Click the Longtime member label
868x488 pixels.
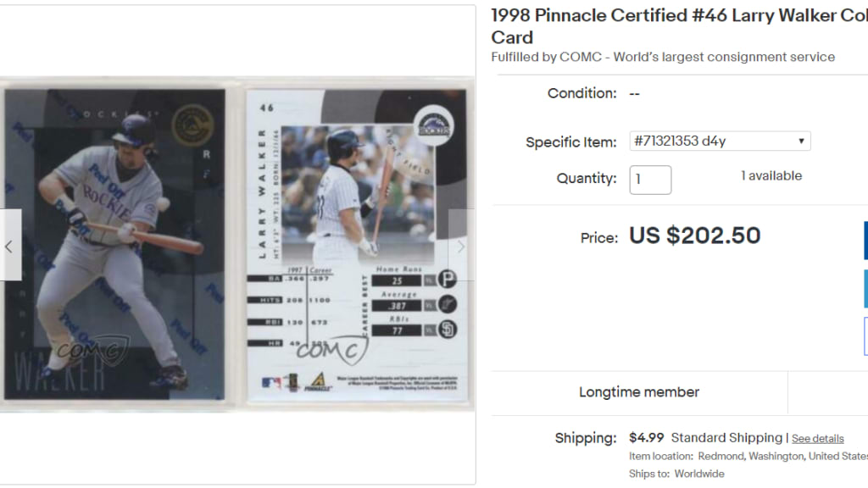(639, 392)
